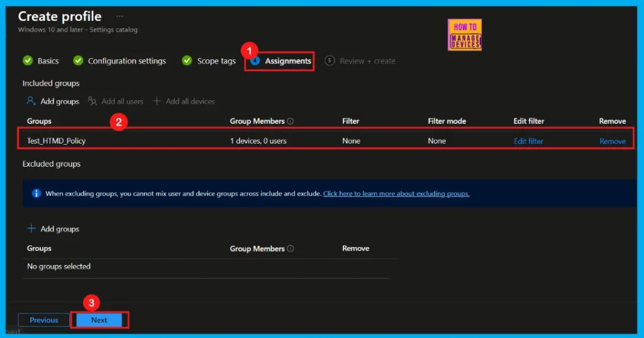Click Add all devices
This screenshot has height=338, width=644.
(x=190, y=101)
